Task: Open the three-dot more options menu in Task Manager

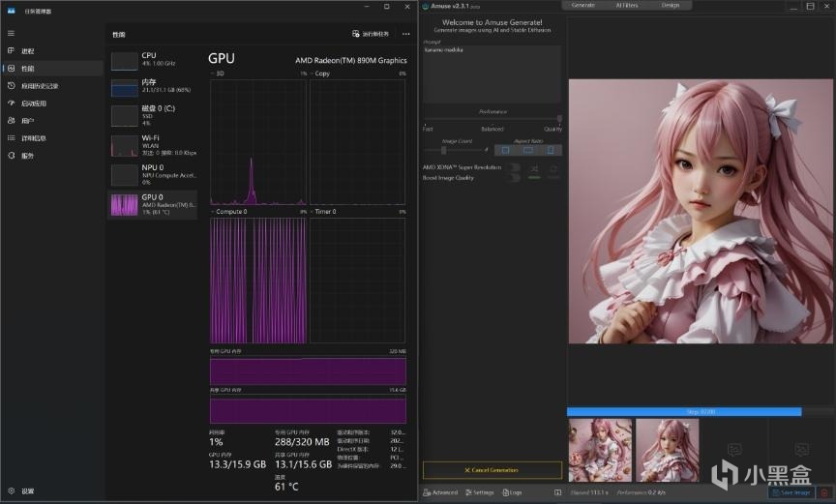Action: coord(405,34)
